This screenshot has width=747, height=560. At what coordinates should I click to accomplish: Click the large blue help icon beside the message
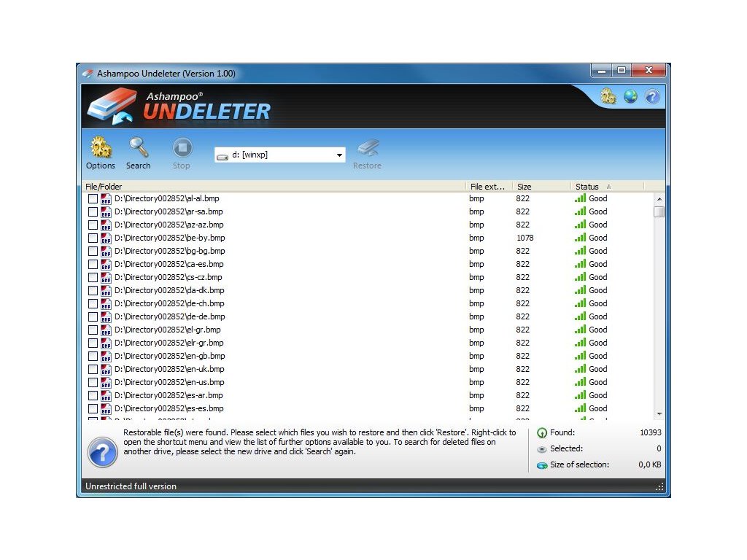tap(102, 452)
